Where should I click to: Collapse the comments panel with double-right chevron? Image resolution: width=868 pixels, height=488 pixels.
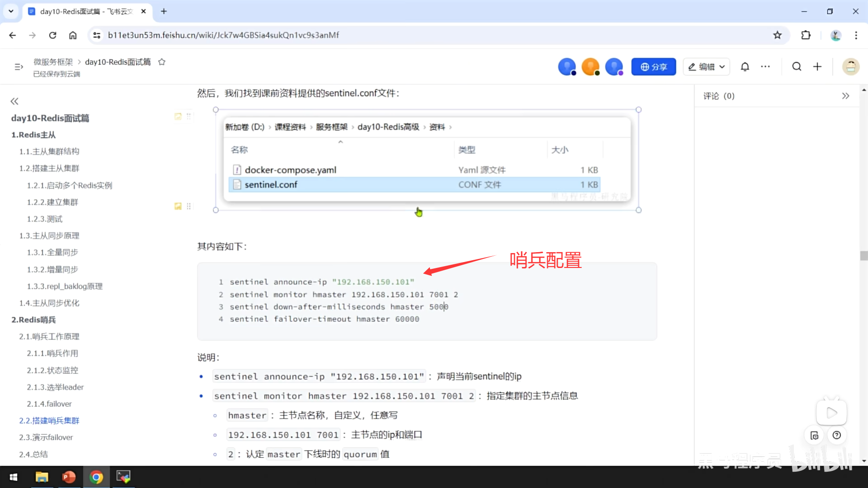point(845,96)
